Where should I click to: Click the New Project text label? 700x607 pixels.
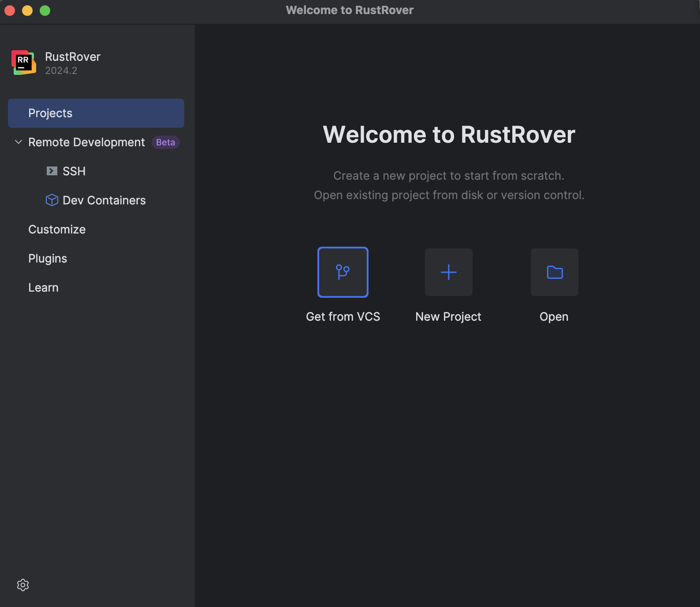(x=448, y=317)
